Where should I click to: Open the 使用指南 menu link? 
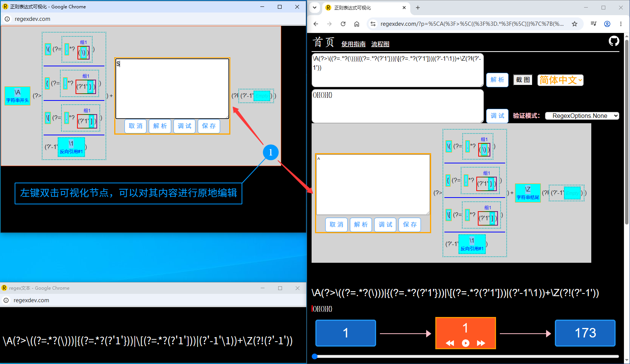coord(353,44)
